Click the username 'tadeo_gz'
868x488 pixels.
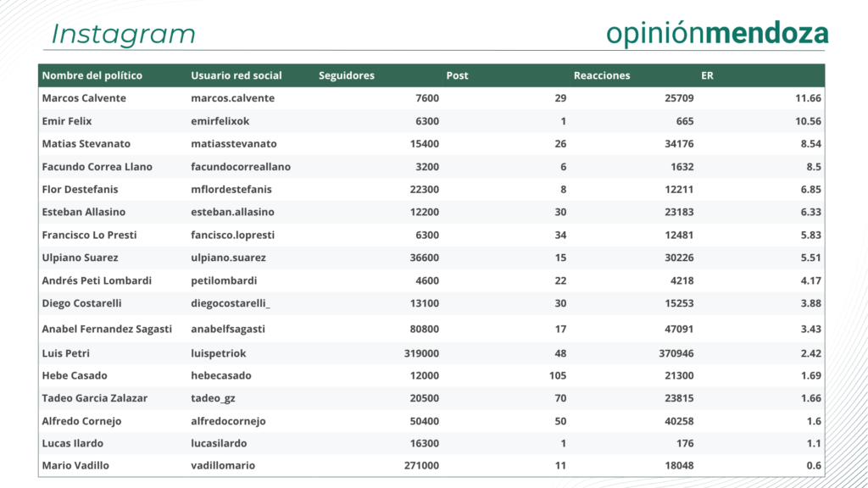point(213,398)
